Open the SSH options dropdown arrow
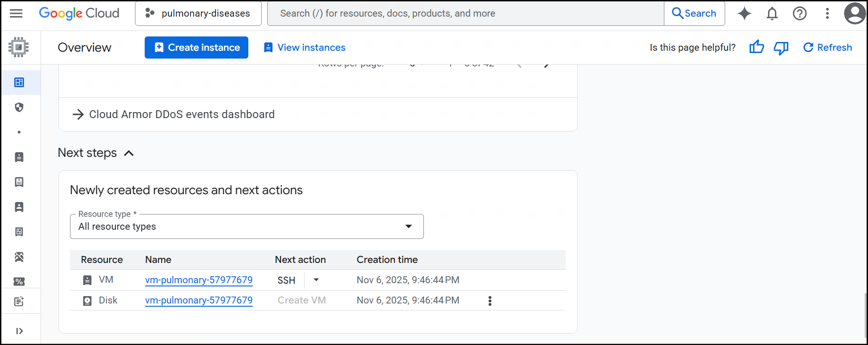868x345 pixels. point(316,280)
